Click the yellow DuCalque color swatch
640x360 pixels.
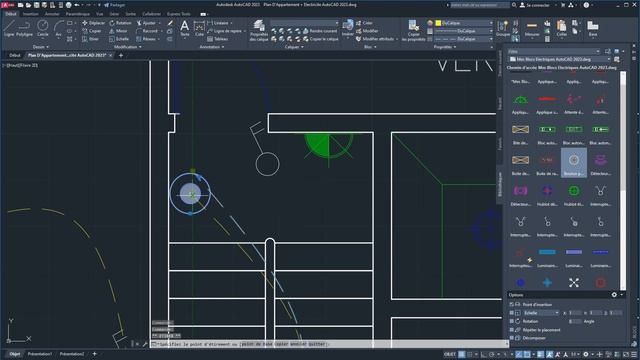tap(438, 23)
